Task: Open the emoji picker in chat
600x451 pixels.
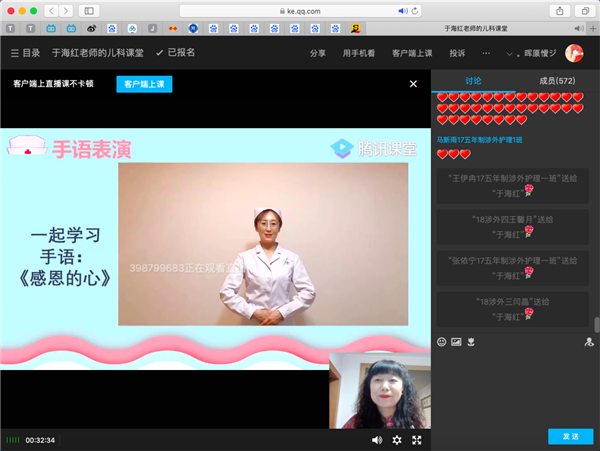Action: tap(441, 342)
